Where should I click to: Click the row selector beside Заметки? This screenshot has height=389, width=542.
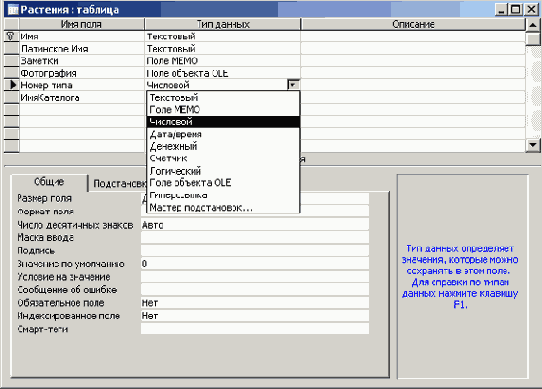click(x=11, y=61)
